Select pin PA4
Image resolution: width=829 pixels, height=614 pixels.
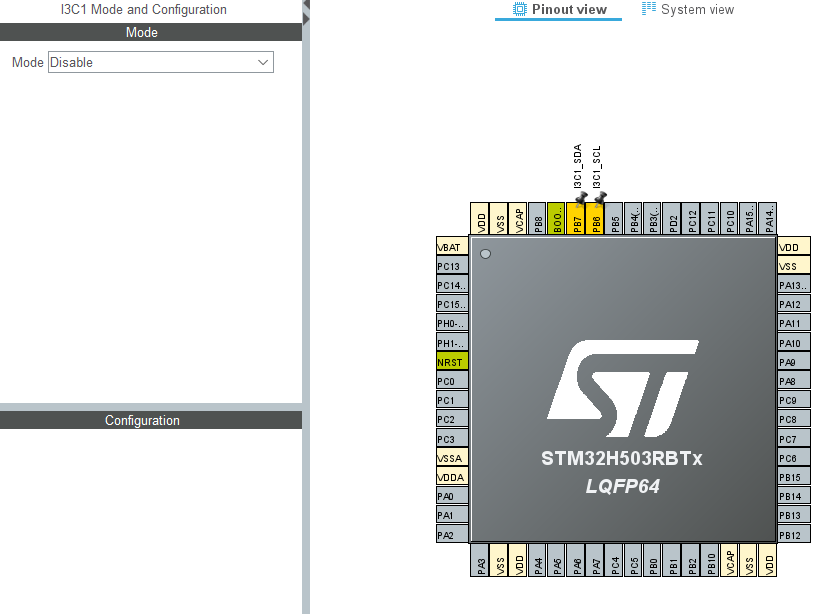[538, 561]
